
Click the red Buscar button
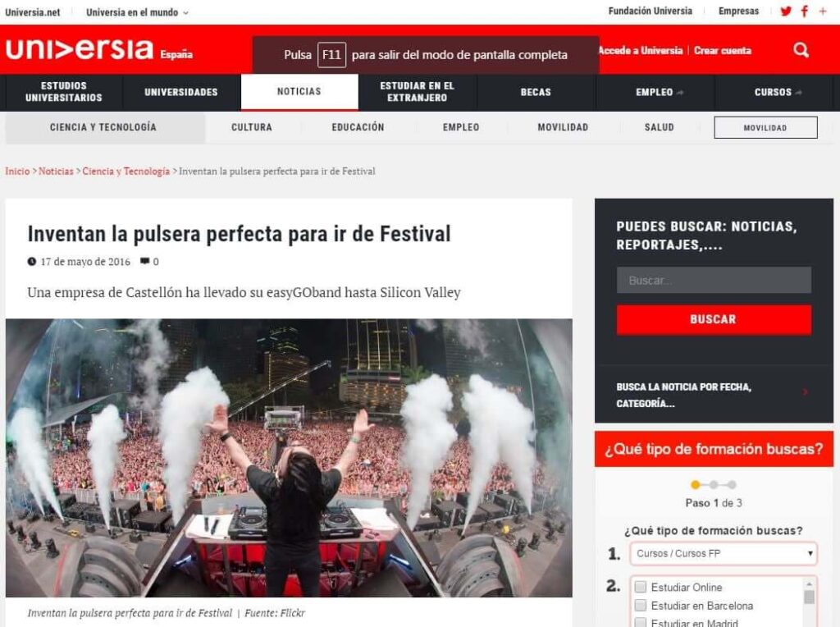714,319
